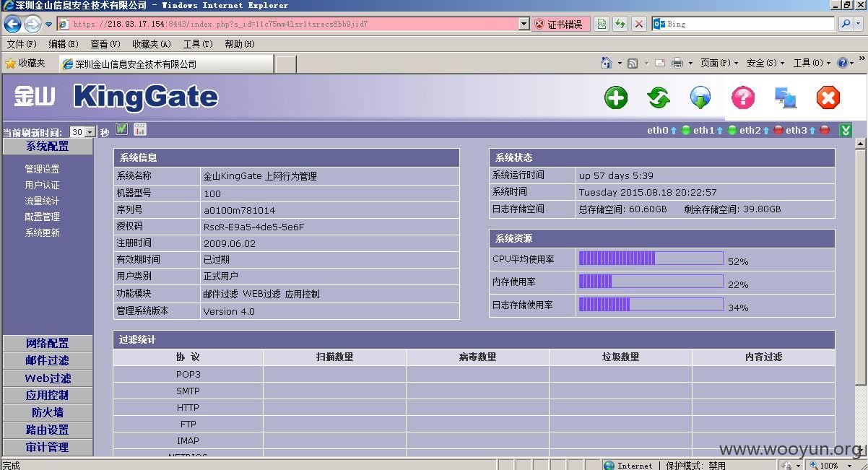Open the 工具(O) command bar dropdown
This screenshot has height=470, width=868.
812,64
